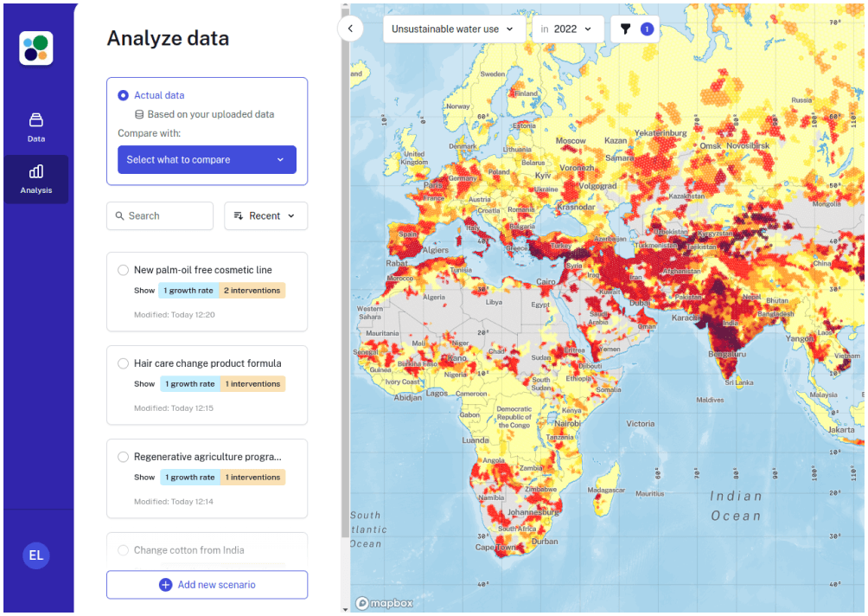The image size is (868, 616).
Task: Click the scenario Search field
Action: pos(160,215)
